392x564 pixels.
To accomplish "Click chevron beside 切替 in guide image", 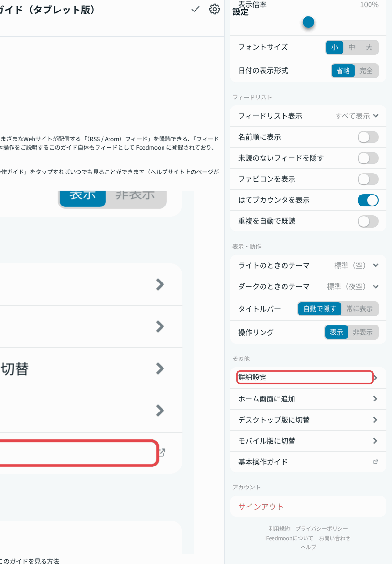I will 160,369.
